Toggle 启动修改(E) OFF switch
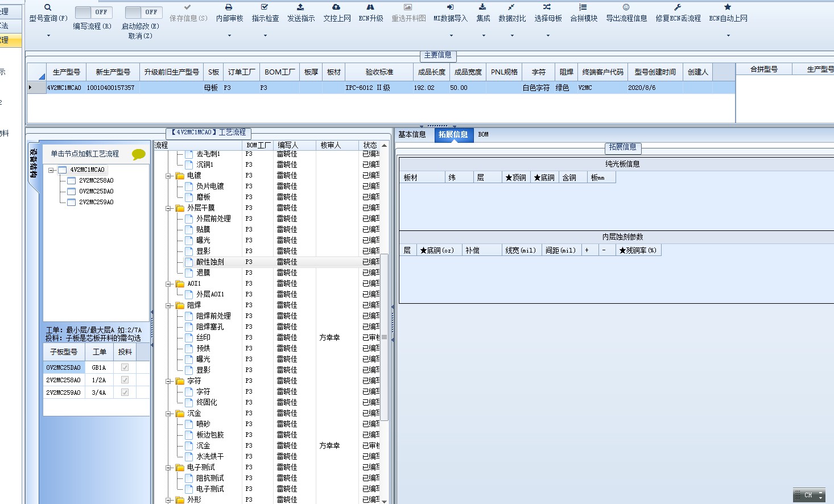The width and height of the screenshot is (834, 504). pos(143,12)
